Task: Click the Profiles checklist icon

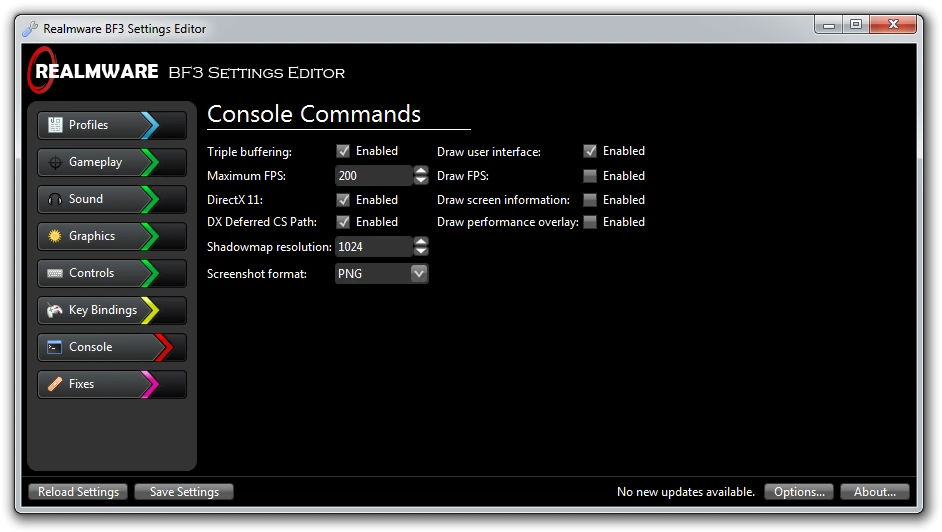Action: pyautogui.click(x=55, y=125)
